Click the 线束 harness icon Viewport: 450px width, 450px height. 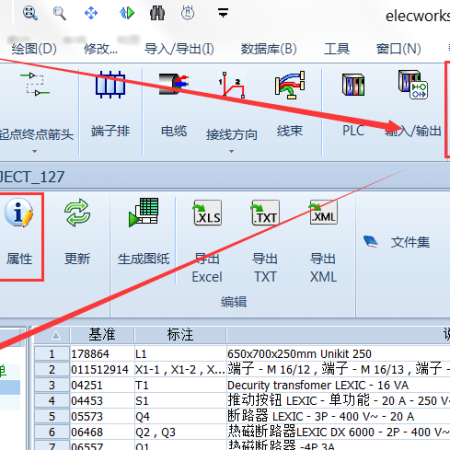click(x=290, y=85)
